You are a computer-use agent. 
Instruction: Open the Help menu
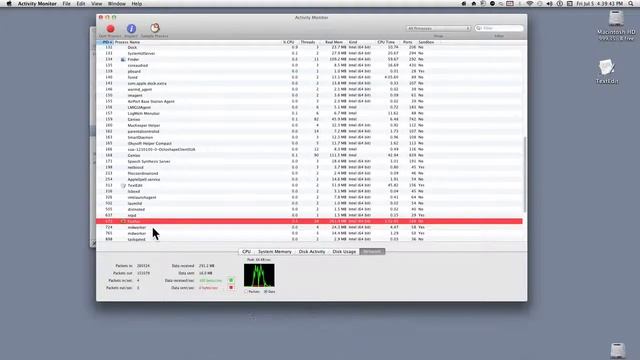point(137,4)
